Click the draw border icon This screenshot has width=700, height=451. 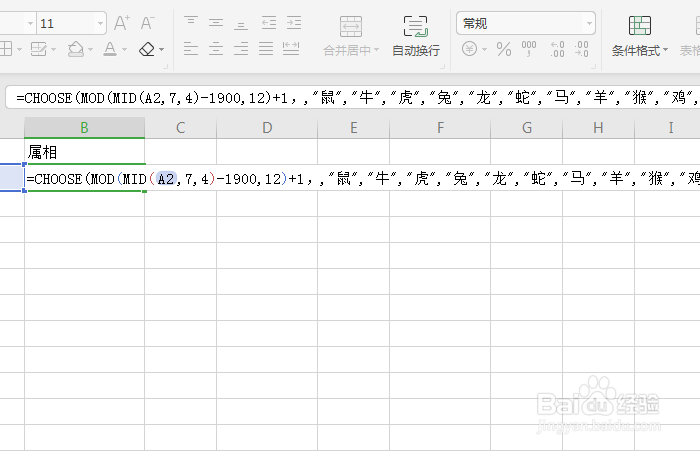(x=39, y=49)
